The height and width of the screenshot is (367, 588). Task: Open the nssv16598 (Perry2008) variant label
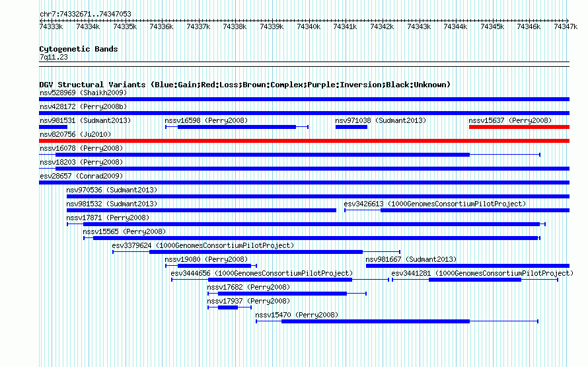[206, 120]
